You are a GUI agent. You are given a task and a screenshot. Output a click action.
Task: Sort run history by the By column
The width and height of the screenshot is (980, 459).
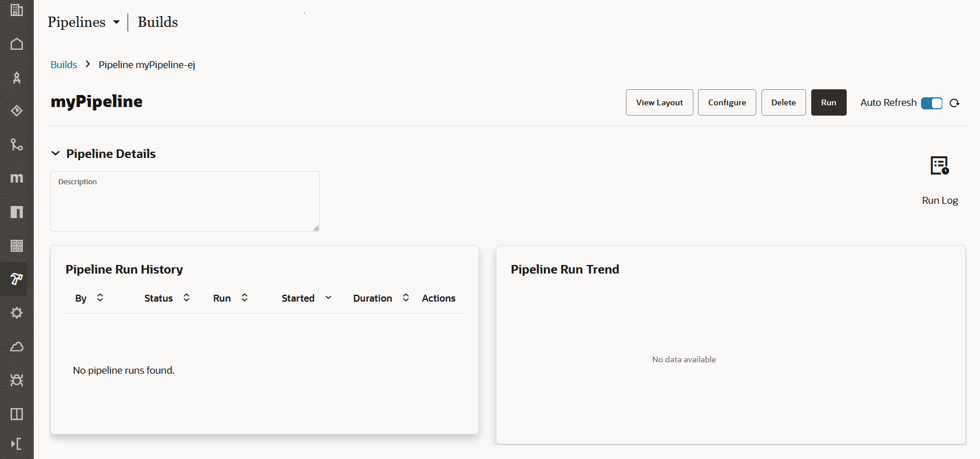click(x=100, y=298)
